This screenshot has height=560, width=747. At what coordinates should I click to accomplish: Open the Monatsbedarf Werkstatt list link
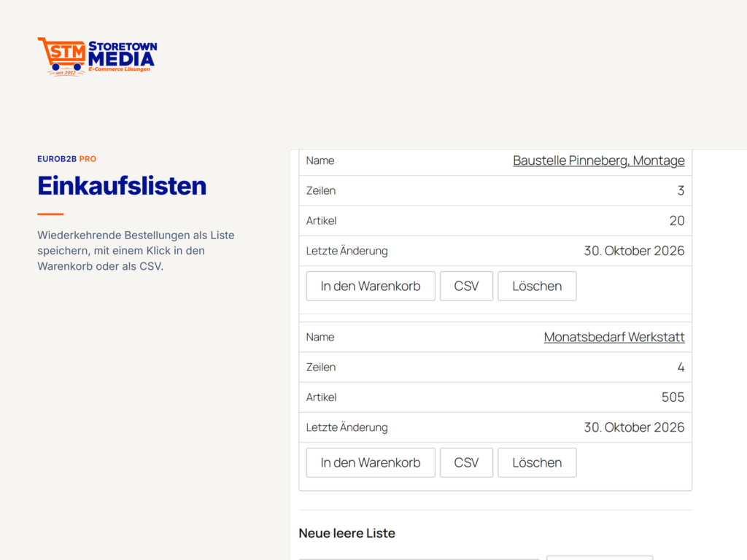614,337
